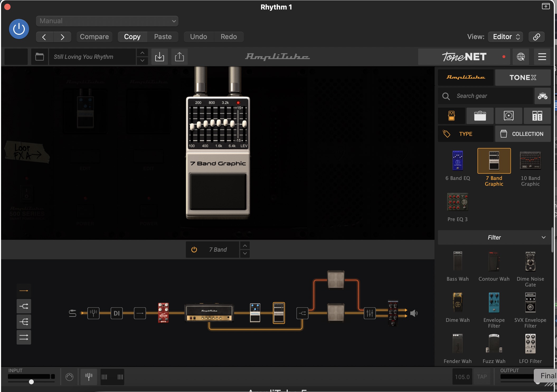Click the output speaker icon in chain
The width and height of the screenshot is (557, 392).
click(x=414, y=313)
